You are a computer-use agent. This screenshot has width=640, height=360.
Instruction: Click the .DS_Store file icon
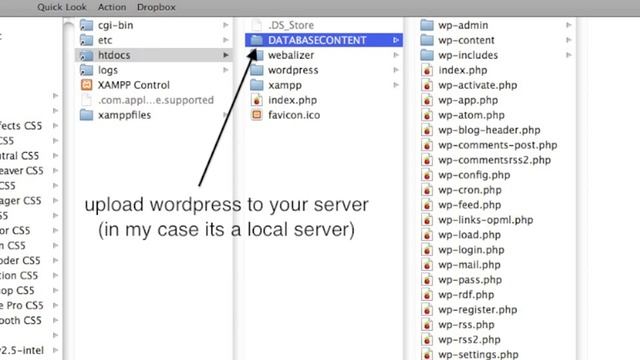[x=256, y=25]
